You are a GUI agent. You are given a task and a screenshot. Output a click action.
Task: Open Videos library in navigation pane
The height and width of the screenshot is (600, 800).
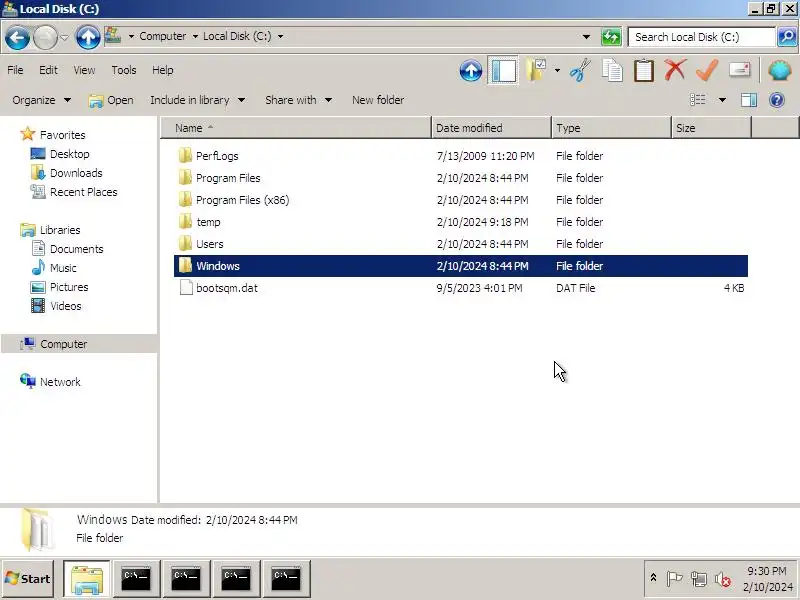tap(66, 306)
